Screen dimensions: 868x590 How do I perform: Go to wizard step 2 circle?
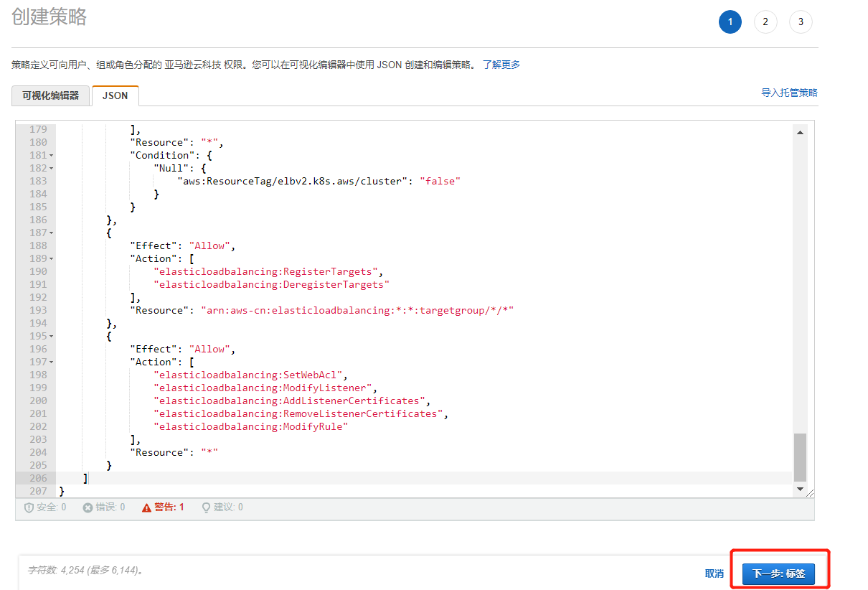click(765, 22)
